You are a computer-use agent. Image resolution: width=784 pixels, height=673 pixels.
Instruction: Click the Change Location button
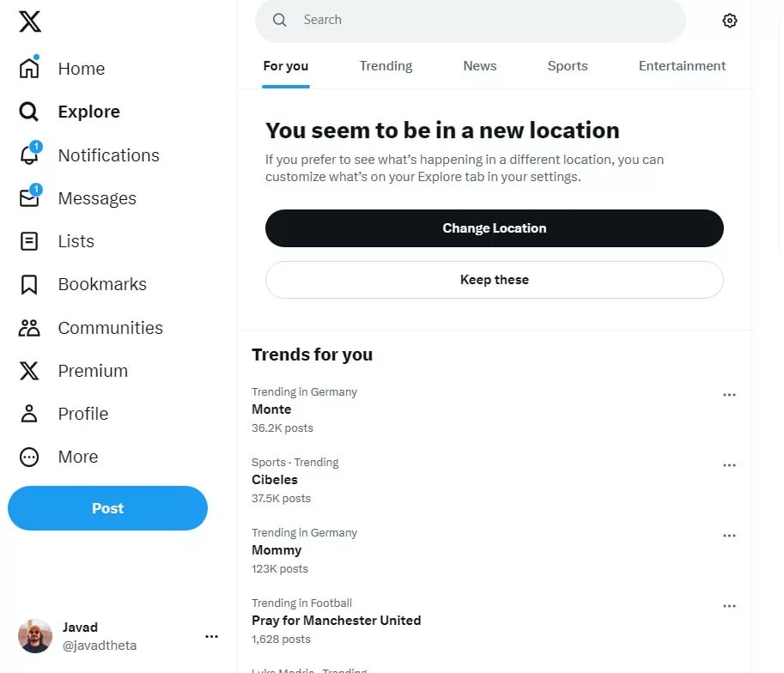pos(494,228)
